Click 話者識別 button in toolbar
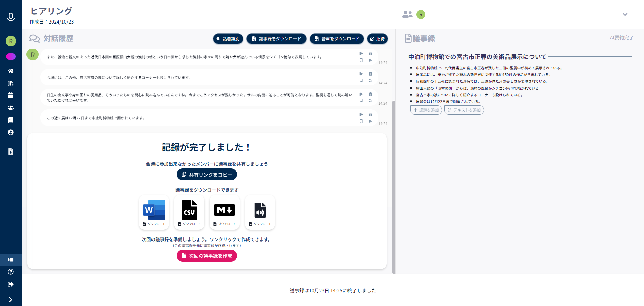This screenshot has width=644, height=306. click(228, 39)
